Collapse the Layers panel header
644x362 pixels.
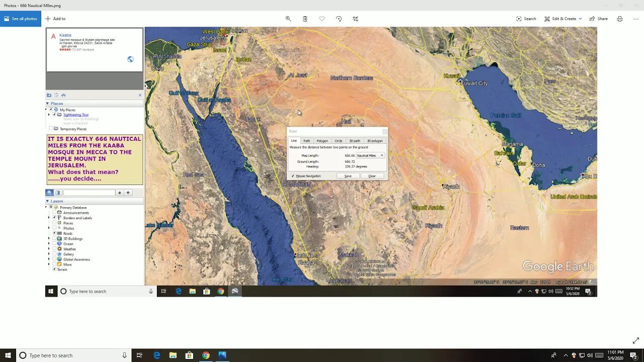94,201
